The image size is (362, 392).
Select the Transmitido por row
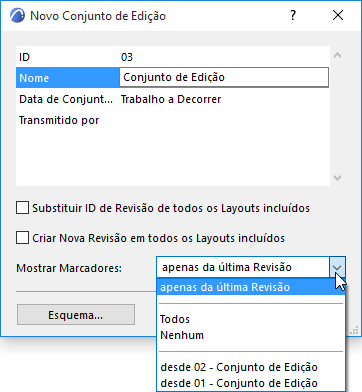pyautogui.click(x=172, y=120)
